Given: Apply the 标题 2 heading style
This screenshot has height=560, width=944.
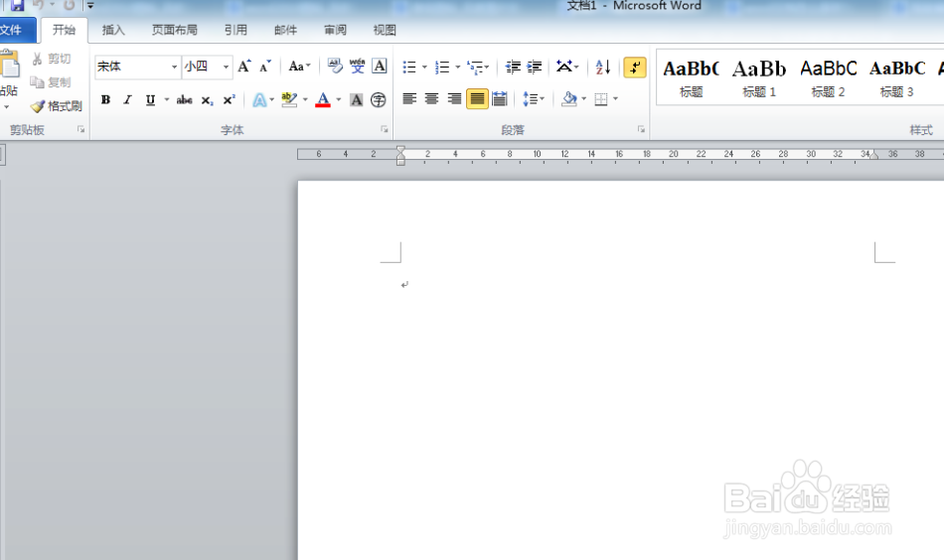Looking at the screenshot, I should tap(828, 78).
